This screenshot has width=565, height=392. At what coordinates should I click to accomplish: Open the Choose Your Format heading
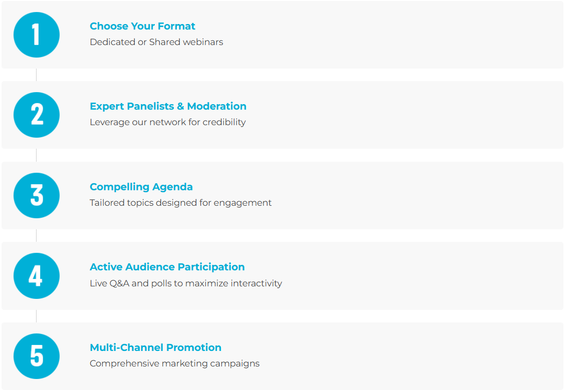pos(142,26)
